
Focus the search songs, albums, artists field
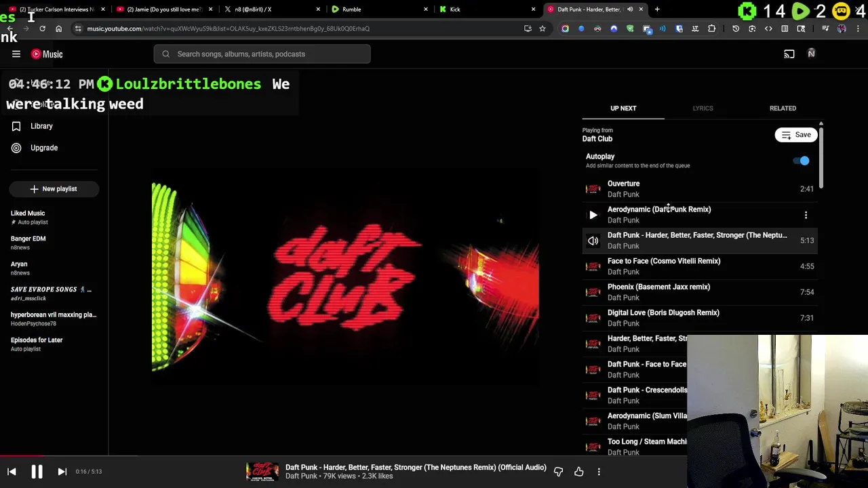(262, 54)
